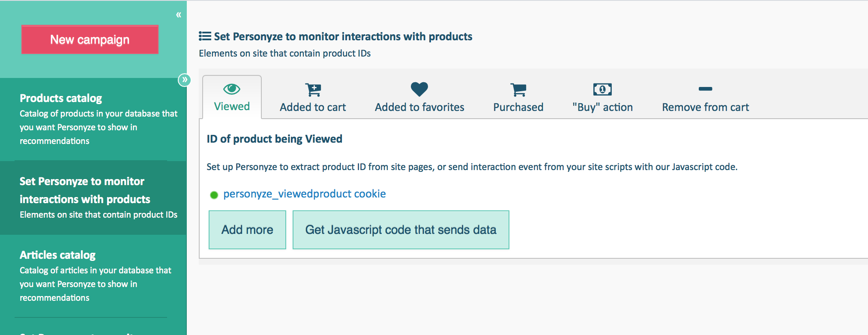Image resolution: width=868 pixels, height=335 pixels.
Task: Click the eye icon on Viewed tab
Action: (232, 89)
